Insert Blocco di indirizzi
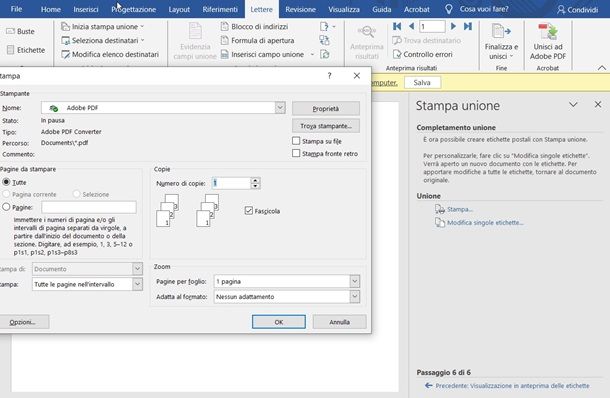The width and height of the screenshot is (610, 398). point(254,26)
